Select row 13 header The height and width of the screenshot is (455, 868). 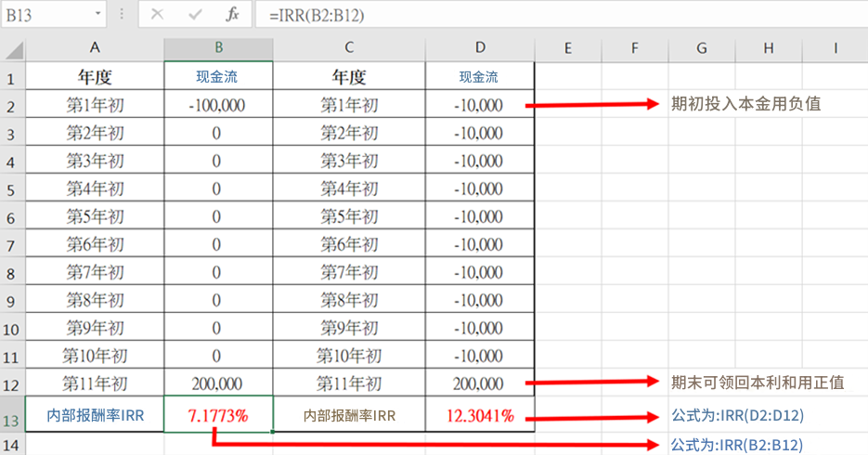(x=12, y=415)
